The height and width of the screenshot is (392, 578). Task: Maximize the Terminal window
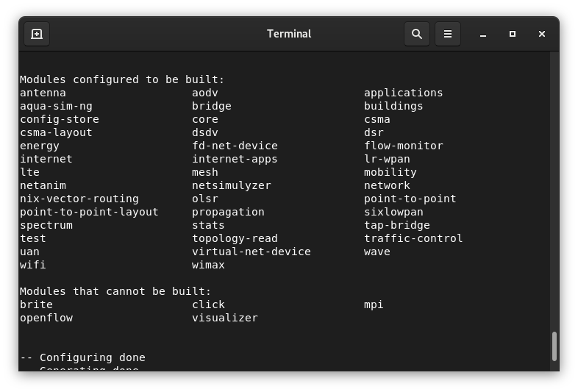513,34
